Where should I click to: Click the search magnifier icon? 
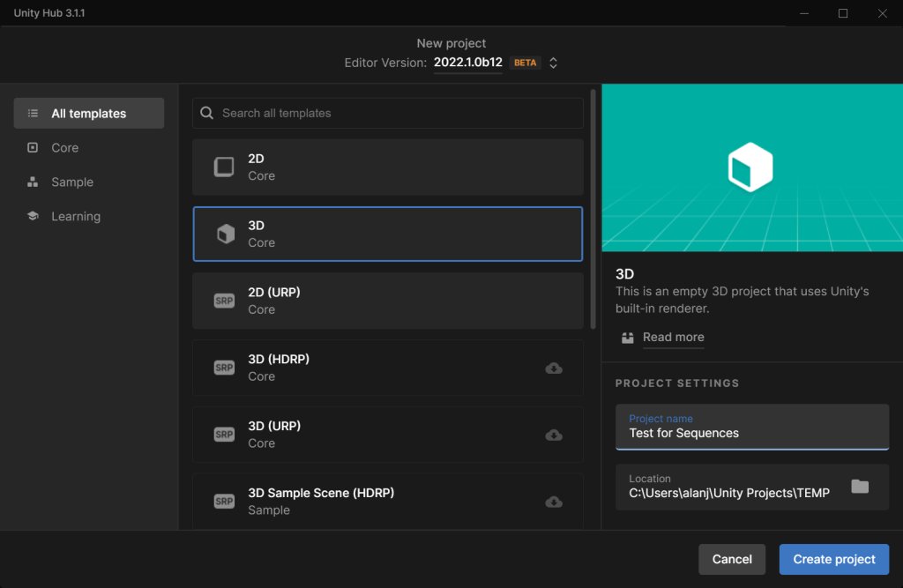[x=206, y=113]
